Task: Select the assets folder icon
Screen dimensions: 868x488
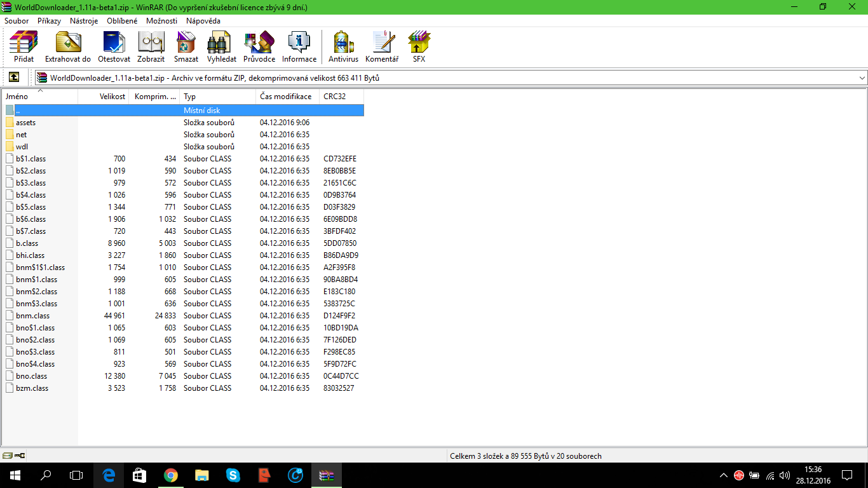Action: [10, 123]
